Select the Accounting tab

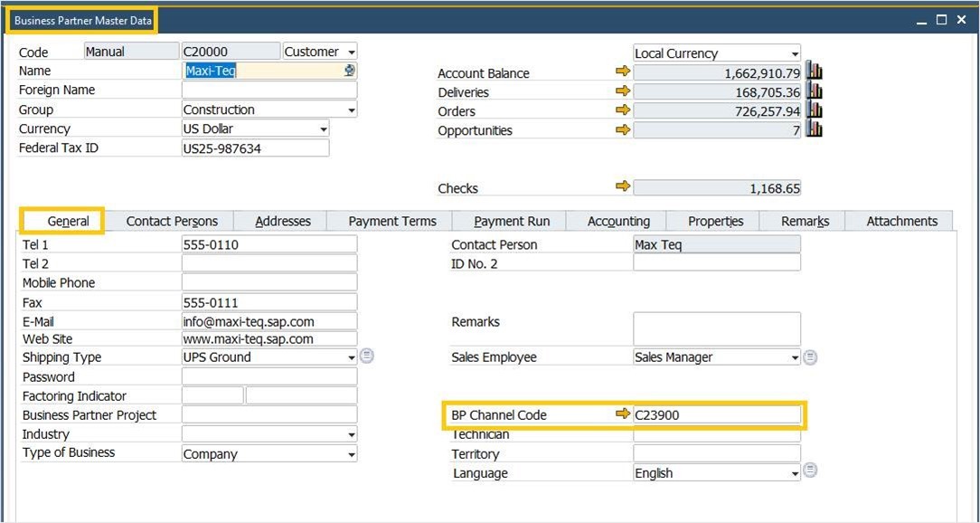point(618,221)
